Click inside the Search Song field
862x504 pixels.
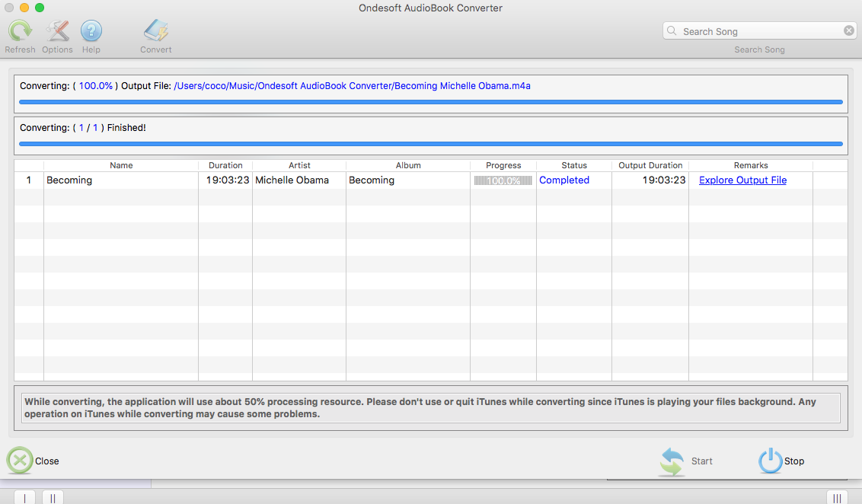[761, 31]
